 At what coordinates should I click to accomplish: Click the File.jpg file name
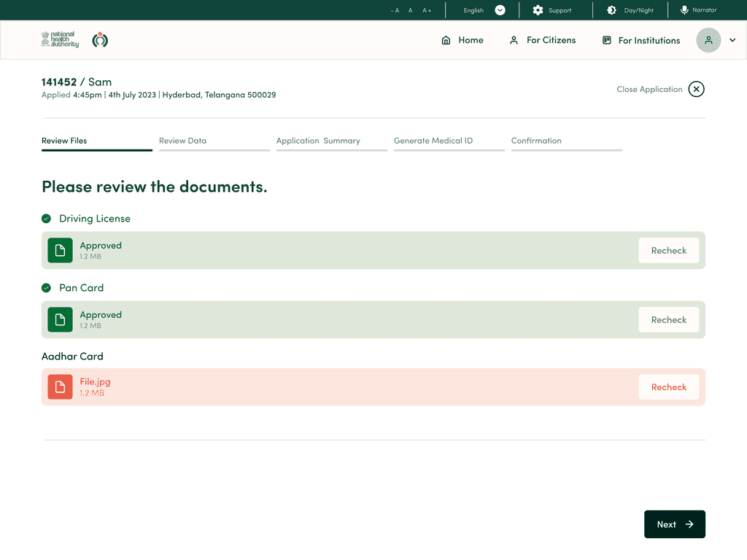(95, 382)
